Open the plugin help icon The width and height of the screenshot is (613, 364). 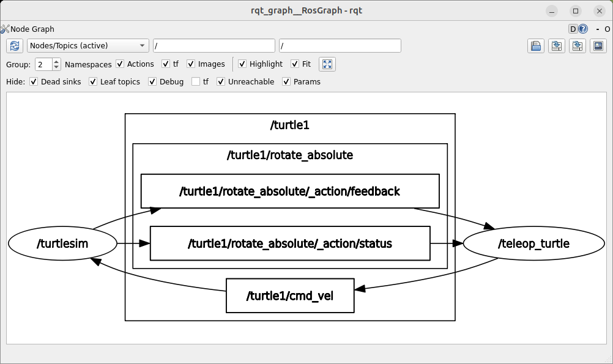point(583,29)
